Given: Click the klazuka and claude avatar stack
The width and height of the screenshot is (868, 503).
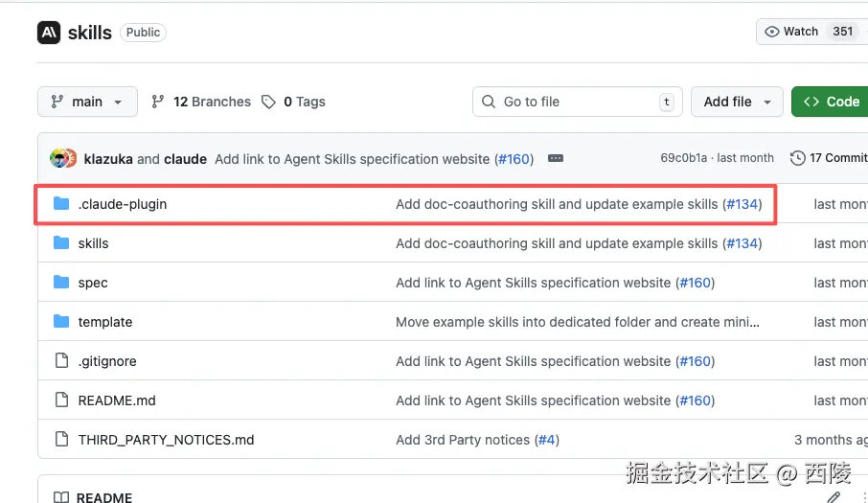Looking at the screenshot, I should (x=63, y=159).
